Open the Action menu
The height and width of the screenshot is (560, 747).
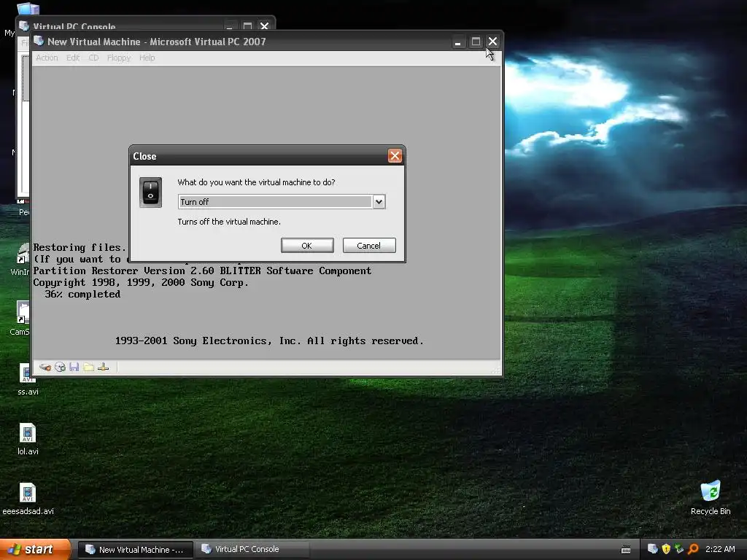pos(47,58)
